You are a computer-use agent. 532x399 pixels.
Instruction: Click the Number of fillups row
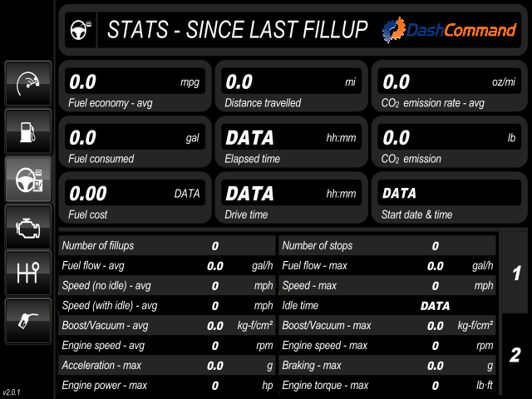pyautogui.click(x=167, y=246)
